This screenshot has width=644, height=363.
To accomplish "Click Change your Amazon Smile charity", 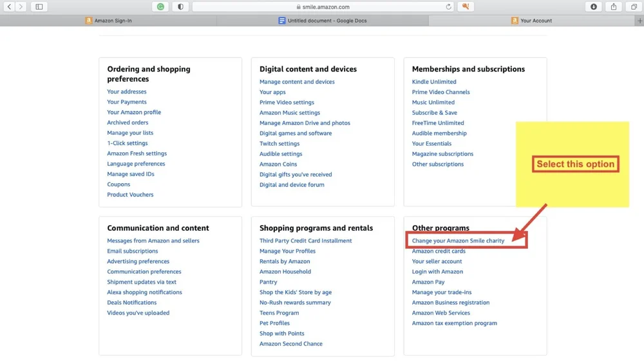I will [458, 241].
